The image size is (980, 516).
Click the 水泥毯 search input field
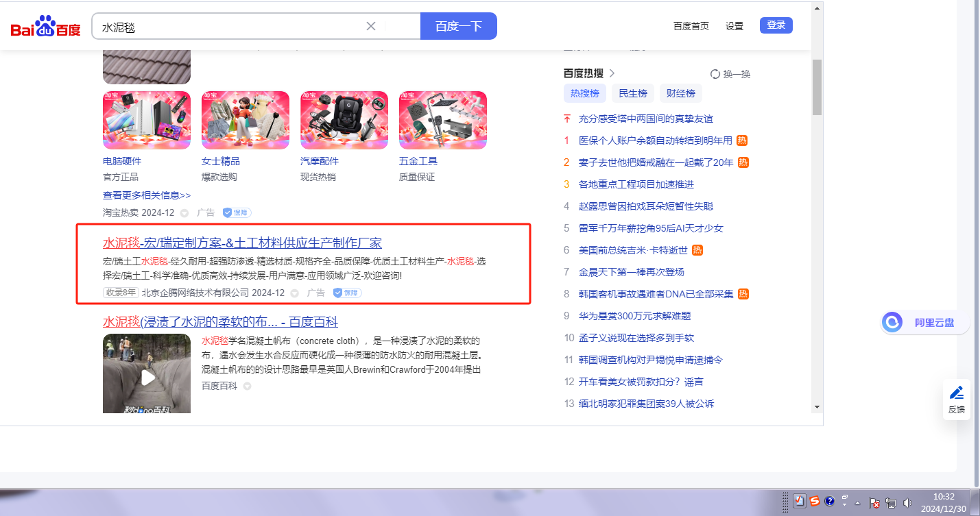[230, 27]
